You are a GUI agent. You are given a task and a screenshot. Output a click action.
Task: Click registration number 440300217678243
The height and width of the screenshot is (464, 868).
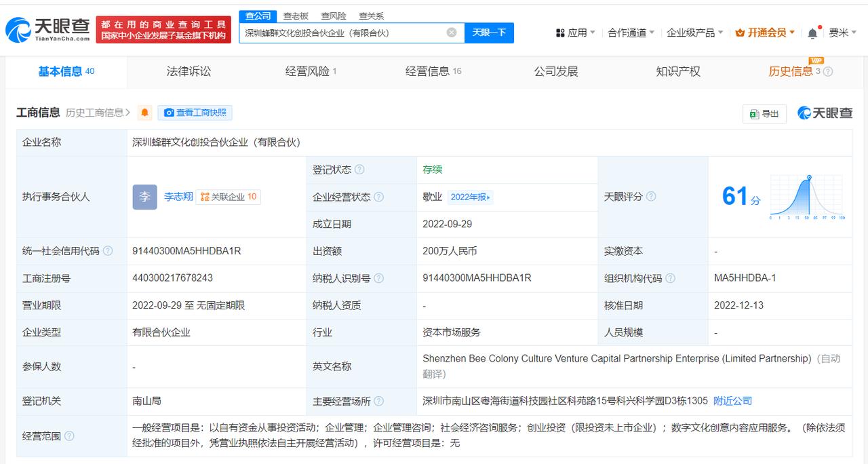[x=172, y=278]
